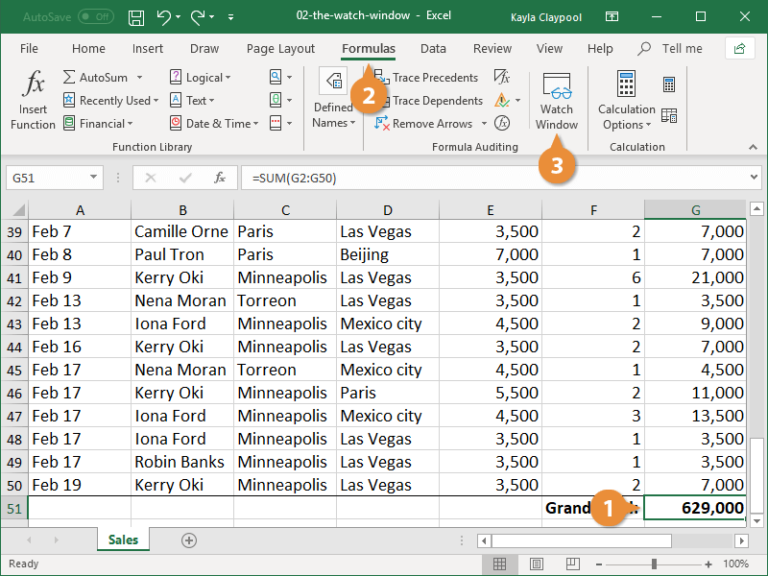This screenshot has width=768, height=576.
Task: Toggle the AutoSave switch
Action: pyautogui.click(x=96, y=17)
